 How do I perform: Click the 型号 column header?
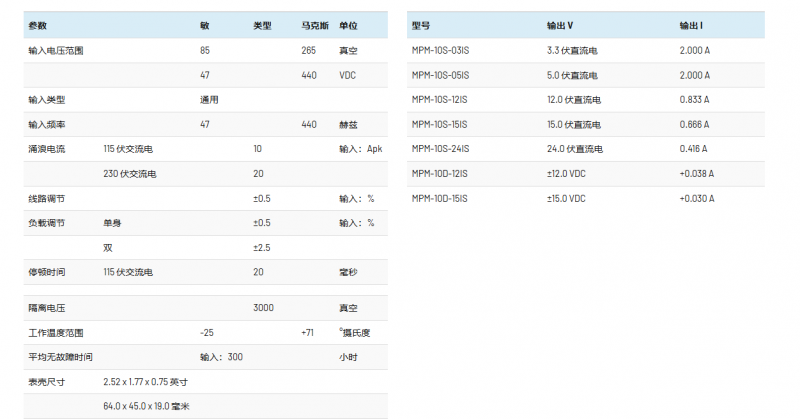(421, 25)
